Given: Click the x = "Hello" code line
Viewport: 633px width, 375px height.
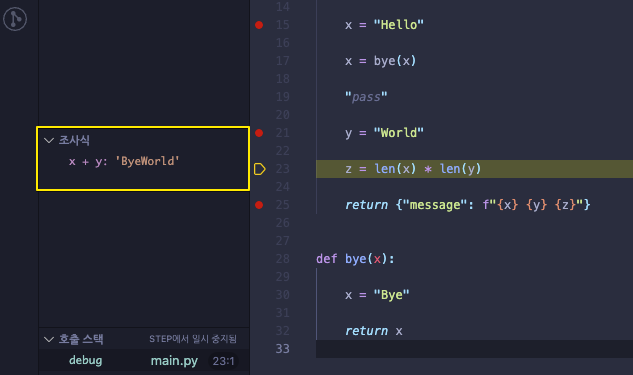Looking at the screenshot, I should pyautogui.click(x=384, y=25).
